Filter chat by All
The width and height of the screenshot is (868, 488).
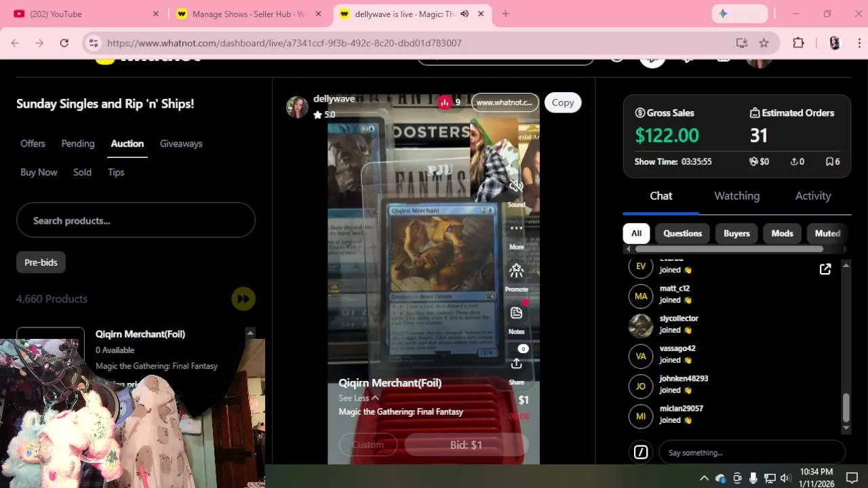tap(636, 233)
